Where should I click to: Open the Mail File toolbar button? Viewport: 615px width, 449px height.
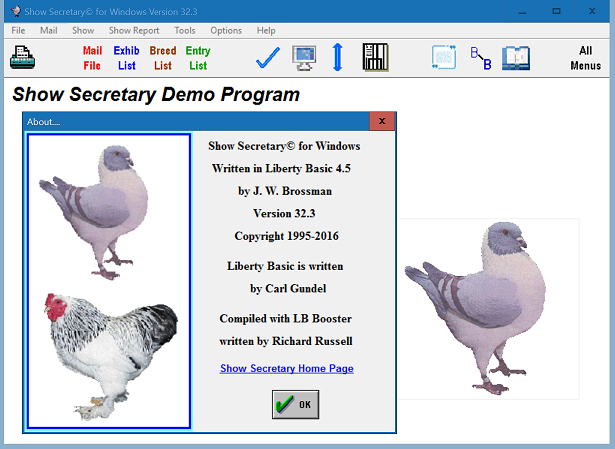pyautogui.click(x=92, y=58)
